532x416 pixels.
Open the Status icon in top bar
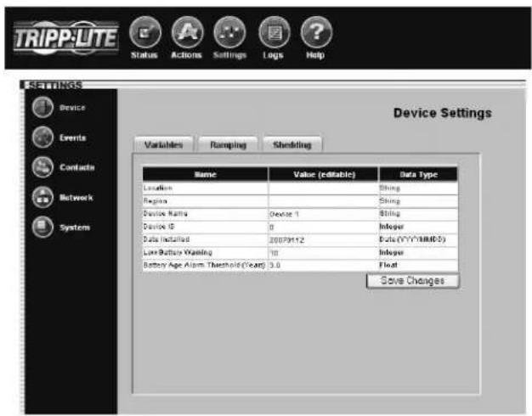pyautogui.click(x=144, y=32)
